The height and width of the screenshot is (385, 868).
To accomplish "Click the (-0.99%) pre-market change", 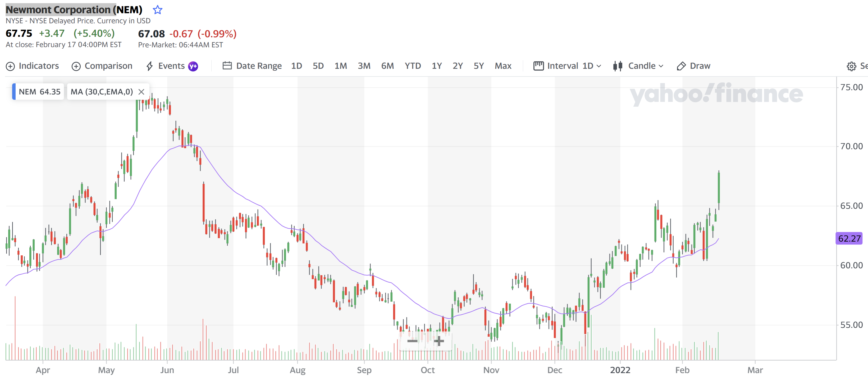I will point(217,34).
